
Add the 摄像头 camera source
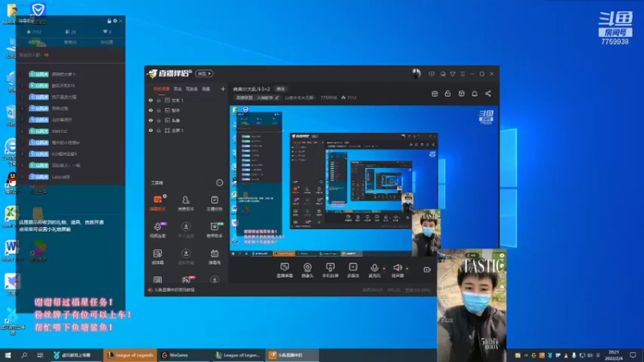(308, 270)
